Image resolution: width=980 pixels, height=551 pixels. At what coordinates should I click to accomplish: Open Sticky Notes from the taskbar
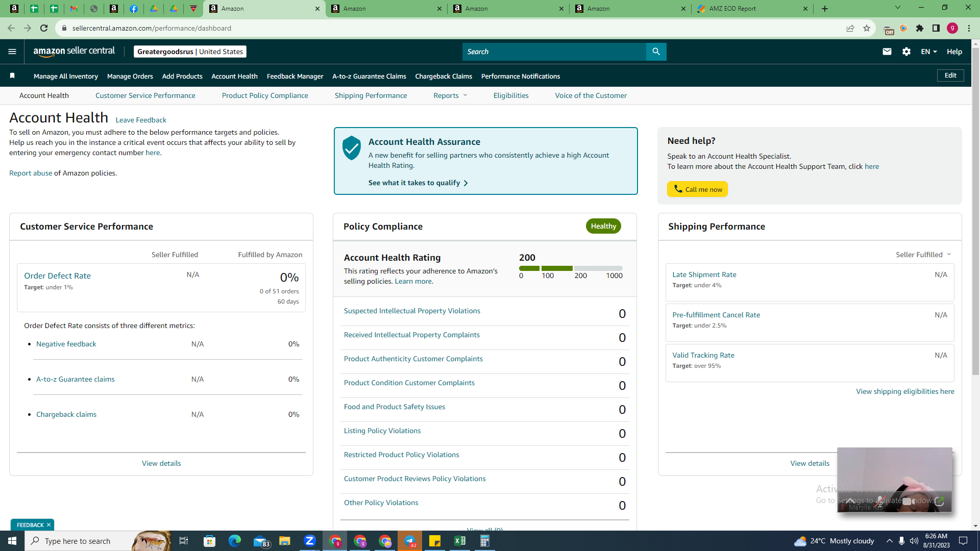click(x=435, y=541)
